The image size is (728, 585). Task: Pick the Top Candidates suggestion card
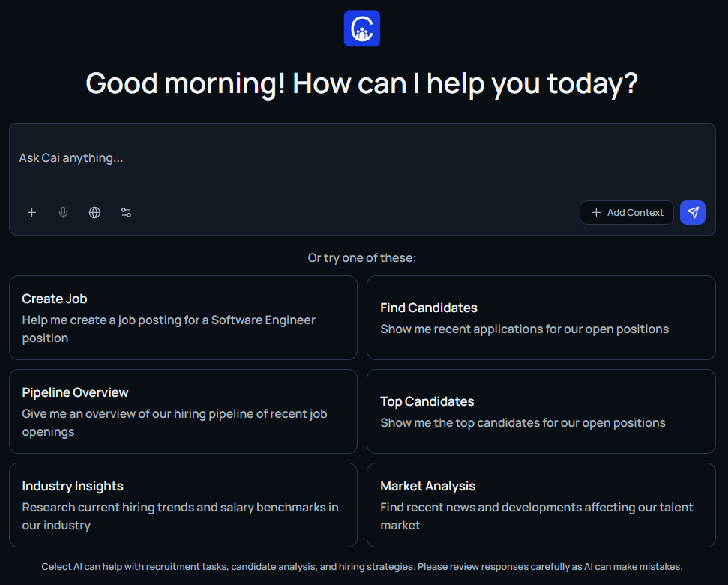(541, 411)
